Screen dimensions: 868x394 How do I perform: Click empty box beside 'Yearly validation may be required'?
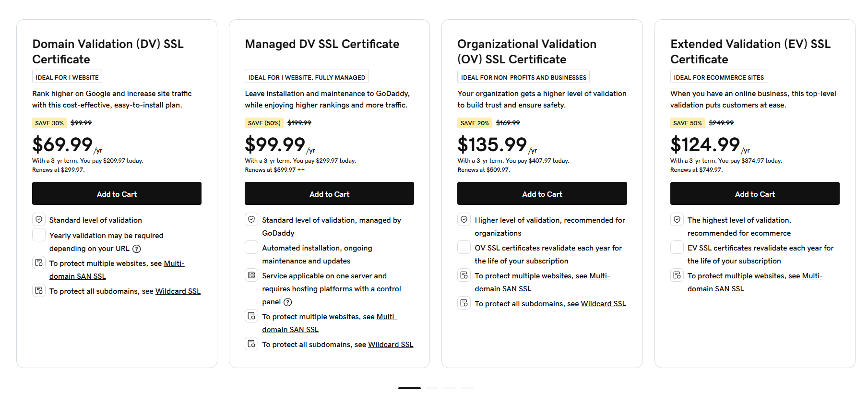click(39, 235)
